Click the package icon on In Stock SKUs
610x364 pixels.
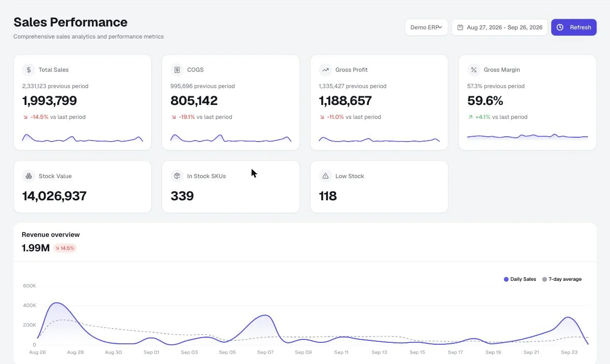pos(177,176)
